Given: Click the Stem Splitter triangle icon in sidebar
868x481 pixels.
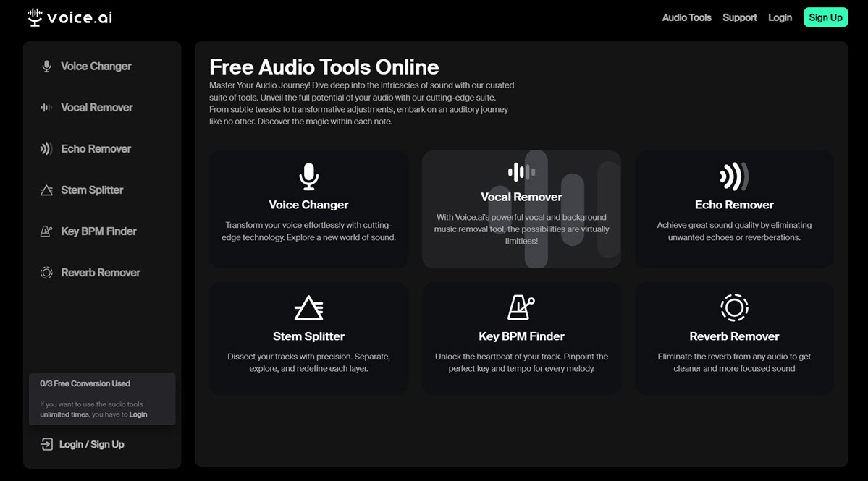Looking at the screenshot, I should click(x=46, y=190).
